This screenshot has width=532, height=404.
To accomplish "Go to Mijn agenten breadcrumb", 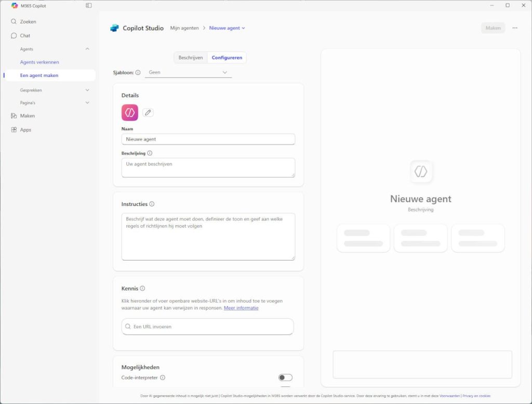I will tap(184, 28).
